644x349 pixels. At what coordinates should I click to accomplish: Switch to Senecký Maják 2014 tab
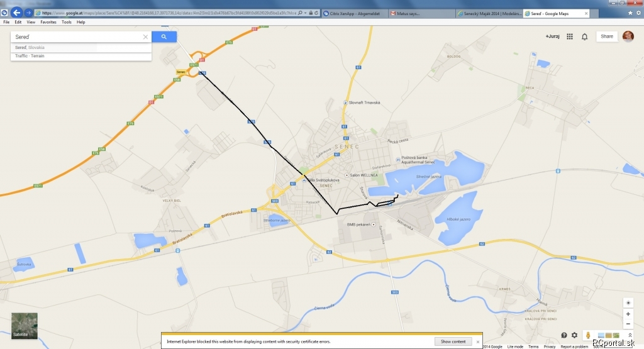click(489, 14)
